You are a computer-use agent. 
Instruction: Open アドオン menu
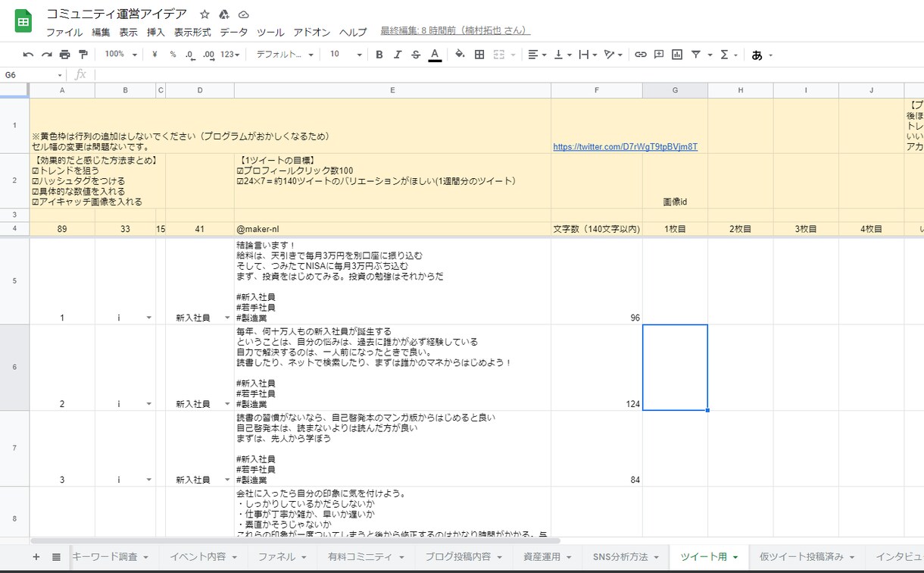pos(312,32)
